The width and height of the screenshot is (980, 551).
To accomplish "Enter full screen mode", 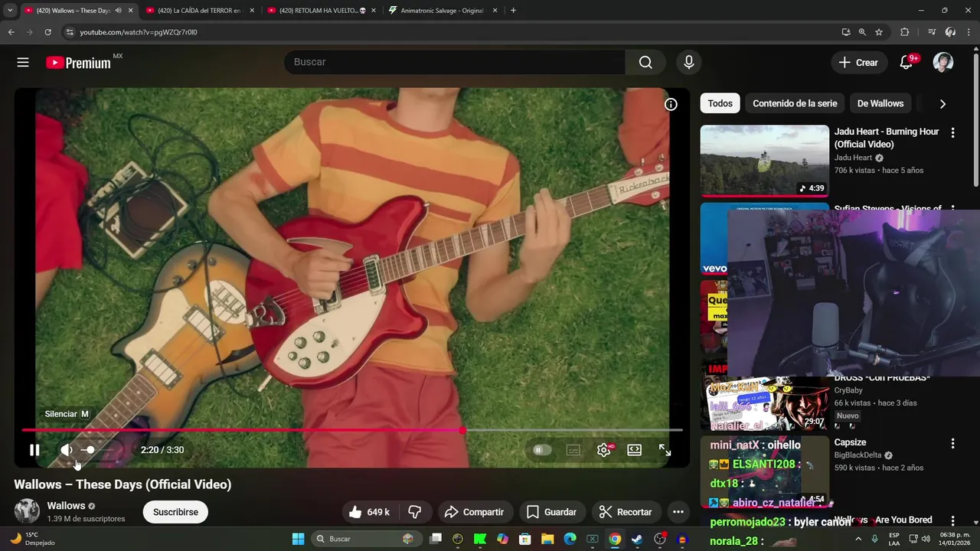I will 665,450.
